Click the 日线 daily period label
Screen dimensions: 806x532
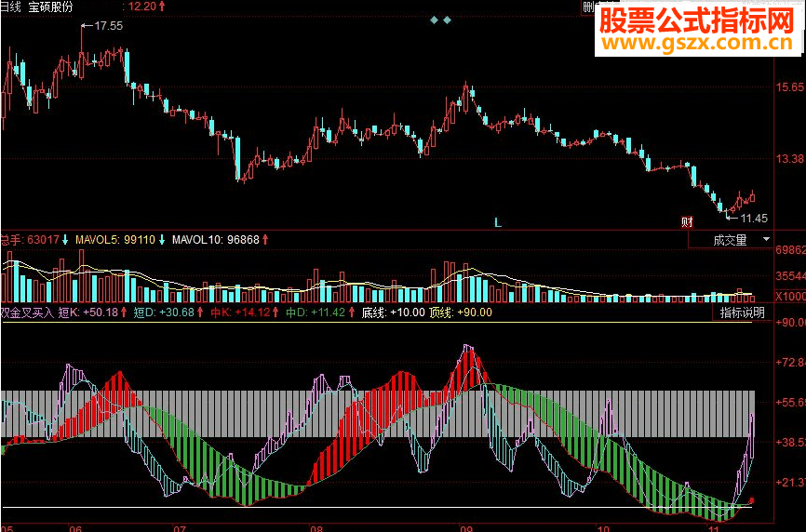pos(9,7)
